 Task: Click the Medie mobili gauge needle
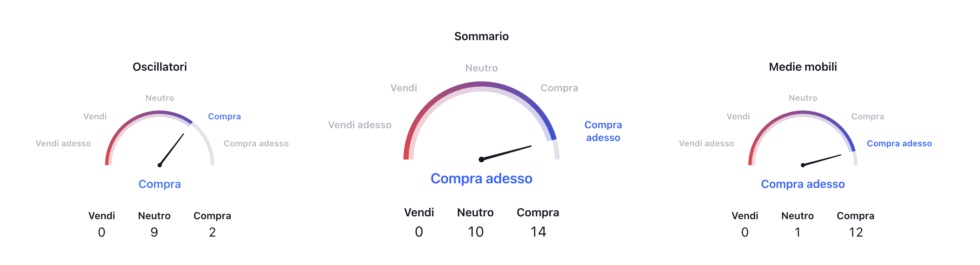click(822, 160)
